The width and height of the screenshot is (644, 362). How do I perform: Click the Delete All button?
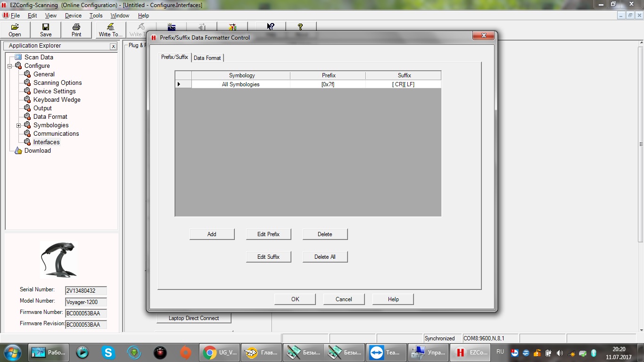[x=325, y=257]
